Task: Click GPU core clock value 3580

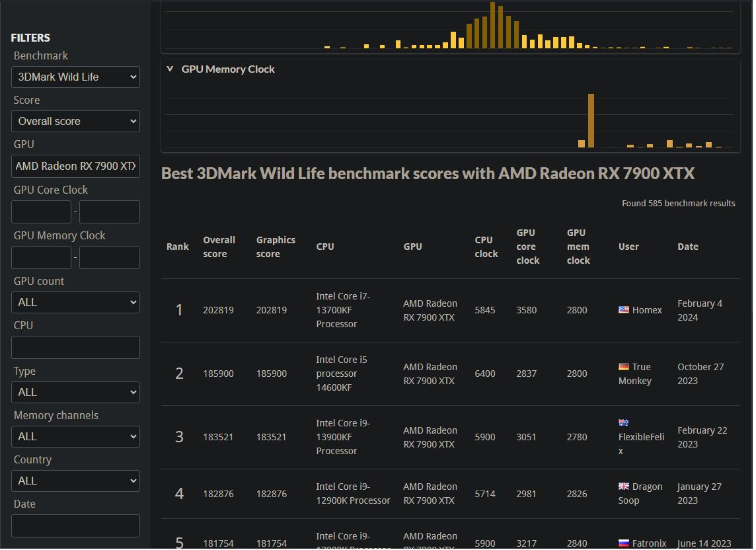Action: pyautogui.click(x=527, y=311)
